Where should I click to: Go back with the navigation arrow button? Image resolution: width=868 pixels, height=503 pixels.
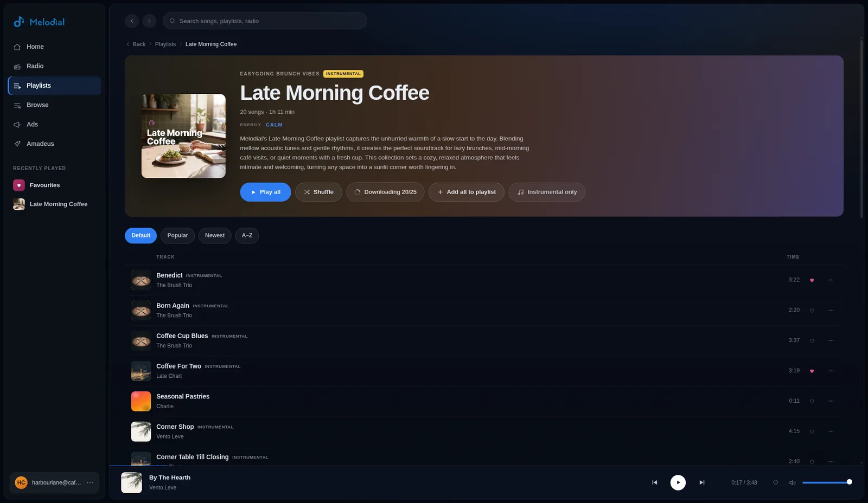point(132,21)
